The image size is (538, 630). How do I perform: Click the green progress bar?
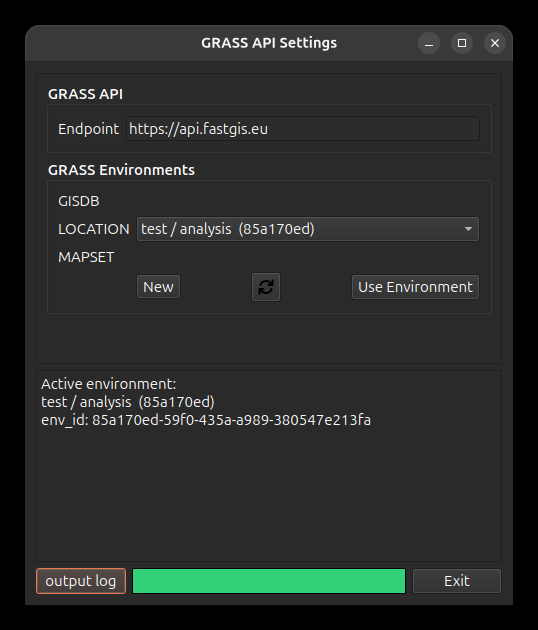pos(269,581)
